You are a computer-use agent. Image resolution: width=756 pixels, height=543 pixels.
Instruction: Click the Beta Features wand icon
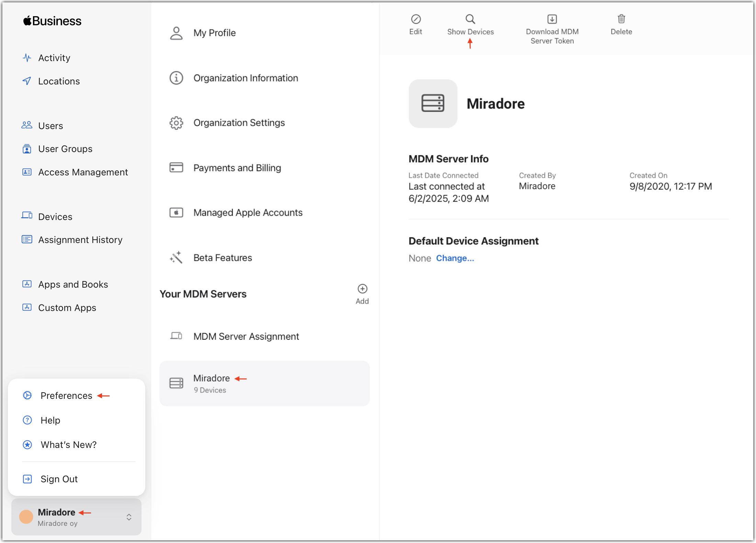point(176,257)
